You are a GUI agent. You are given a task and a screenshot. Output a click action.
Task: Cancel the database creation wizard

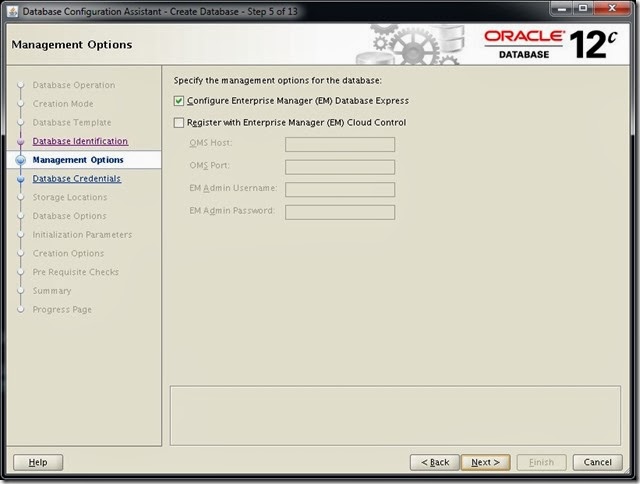pyautogui.click(x=597, y=462)
